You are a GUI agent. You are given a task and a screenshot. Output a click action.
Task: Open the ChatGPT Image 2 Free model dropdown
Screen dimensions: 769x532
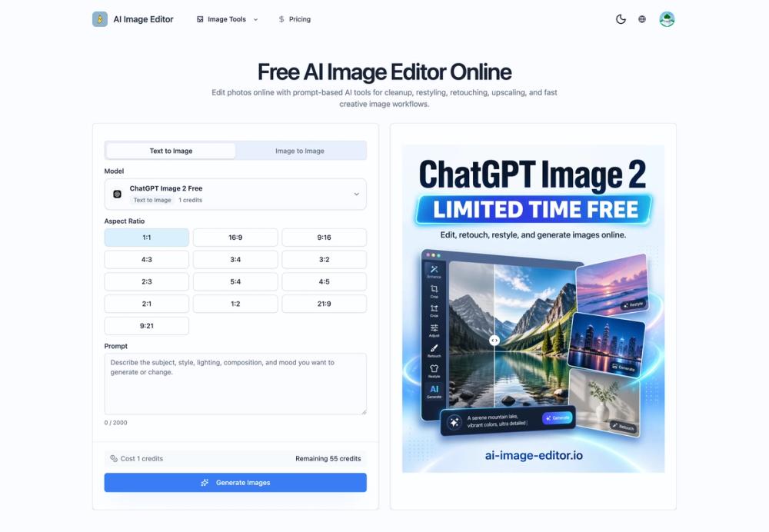pyautogui.click(x=235, y=194)
